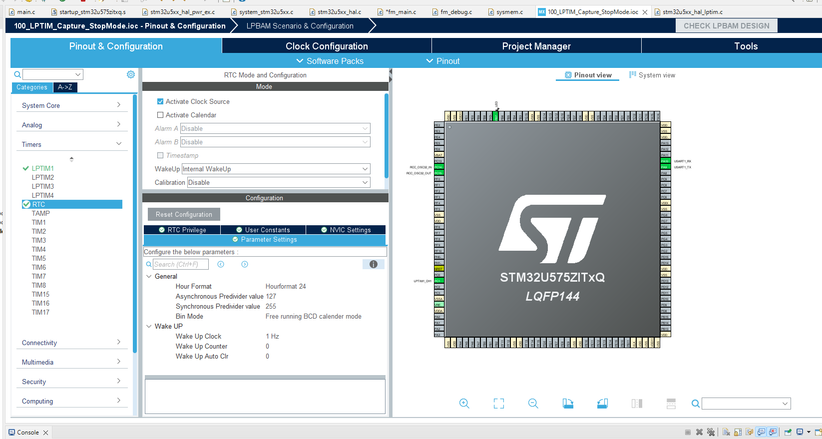Screen dimensions: 822x439
Task: Click the Reset Configuration button
Action: (x=184, y=215)
